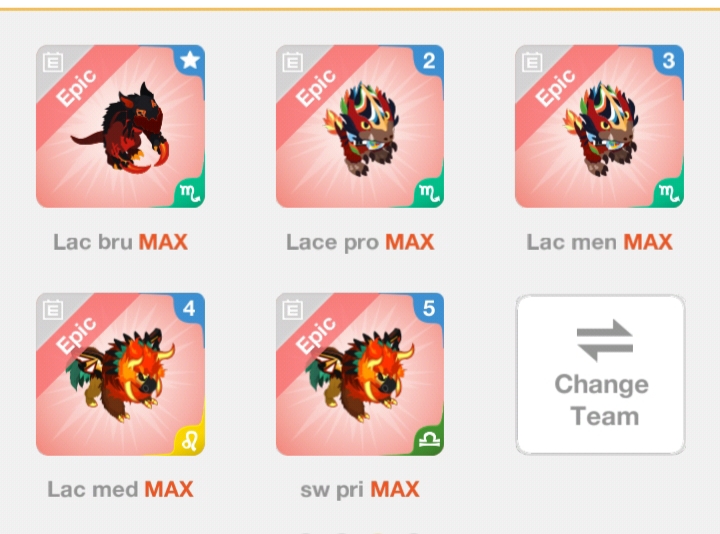Select the Lac bru black dragon pet
The width and height of the screenshot is (720, 534).
pos(122,128)
